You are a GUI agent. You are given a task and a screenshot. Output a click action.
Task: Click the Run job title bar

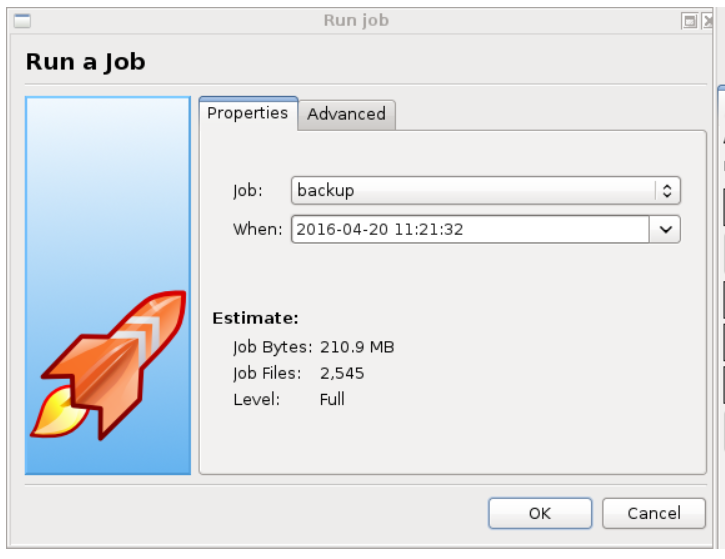(x=356, y=20)
